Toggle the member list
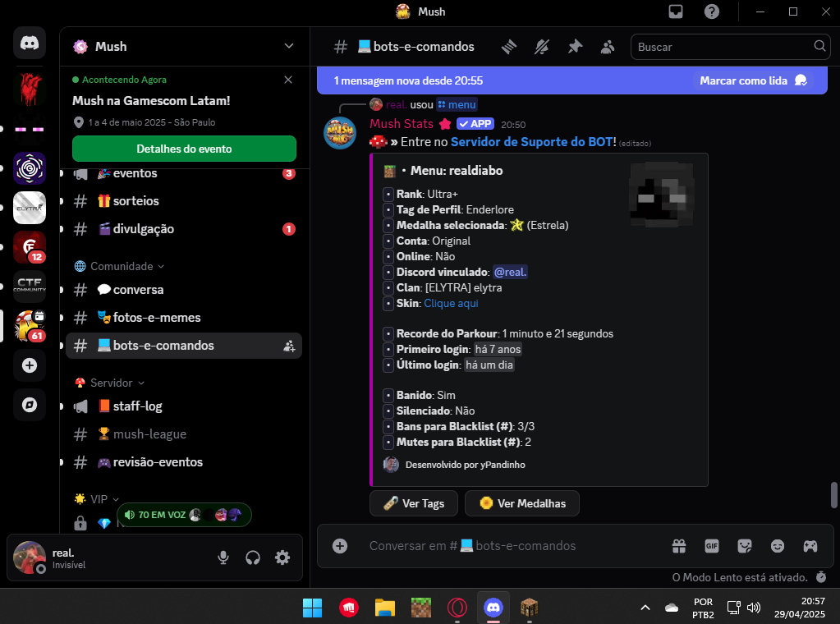This screenshot has height=624, width=840. (608, 47)
